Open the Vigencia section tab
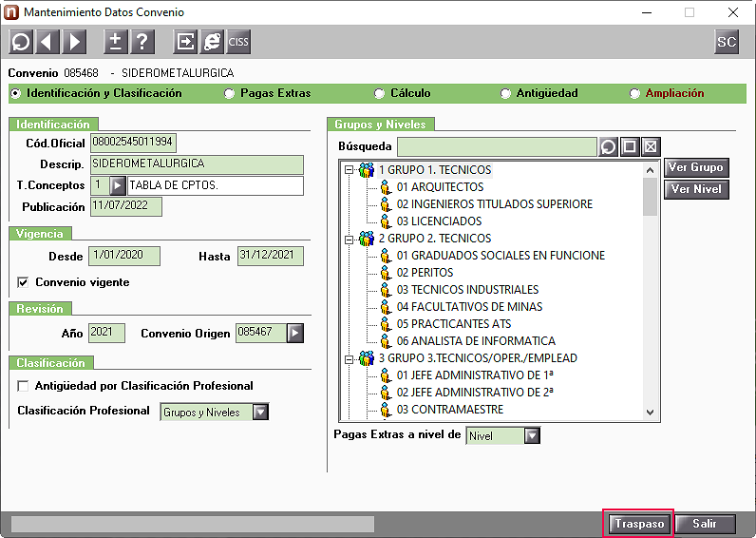Screen dimensions: 756x538 coord(40,234)
